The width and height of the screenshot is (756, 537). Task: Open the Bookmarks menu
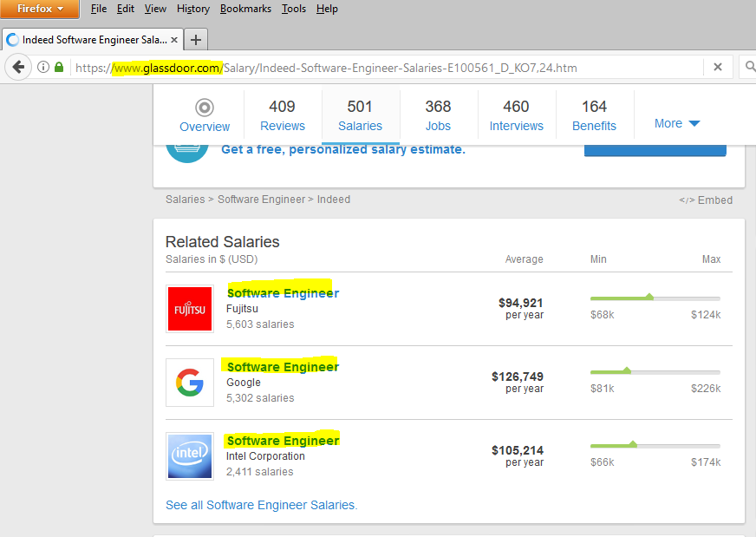point(245,9)
